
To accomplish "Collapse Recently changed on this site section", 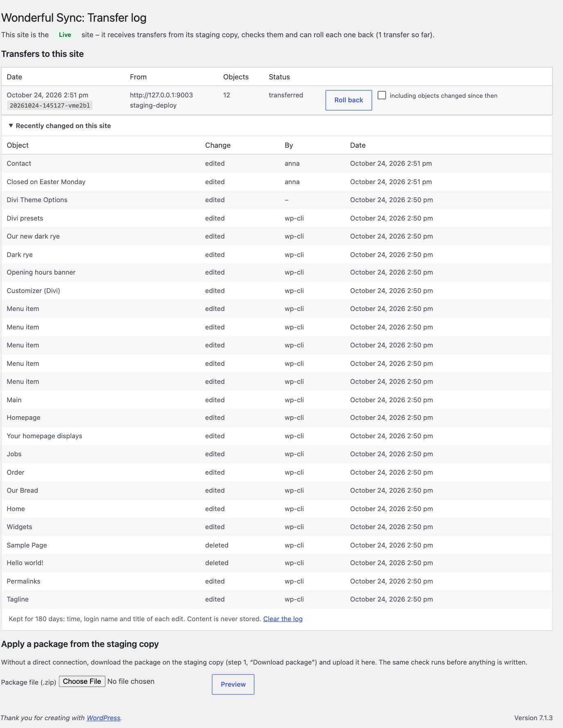I will [x=59, y=126].
